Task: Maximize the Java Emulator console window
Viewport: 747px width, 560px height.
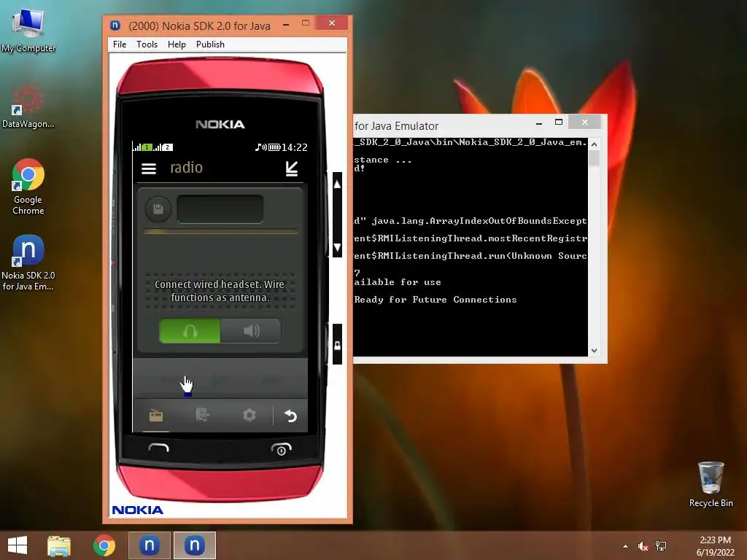Action: click(x=559, y=122)
